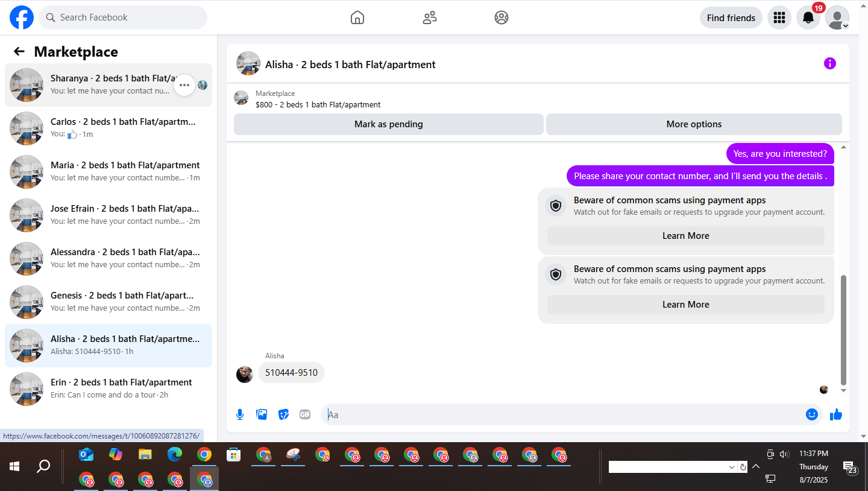
Task: Open the taskbar address dropdown arrow
Action: 732,467
